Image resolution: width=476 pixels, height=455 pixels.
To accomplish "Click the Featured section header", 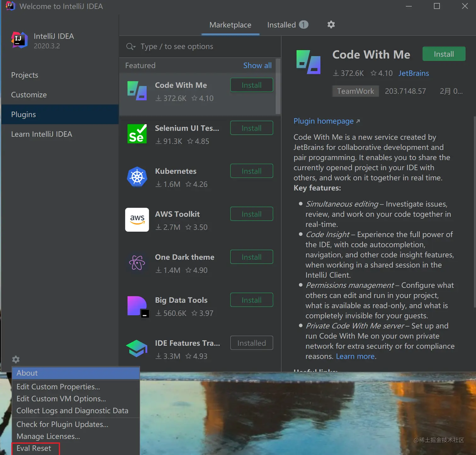I will (140, 65).
